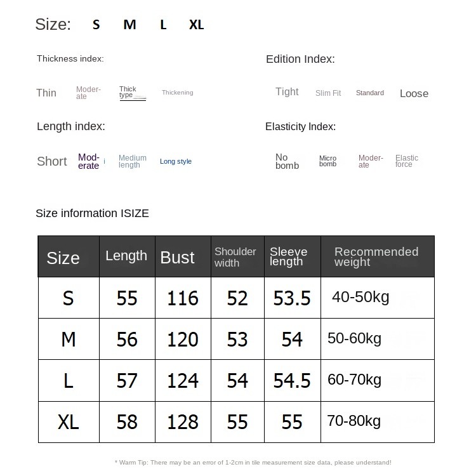476x476 pixels.
Task: Select size S option at top
Action: click(x=96, y=25)
